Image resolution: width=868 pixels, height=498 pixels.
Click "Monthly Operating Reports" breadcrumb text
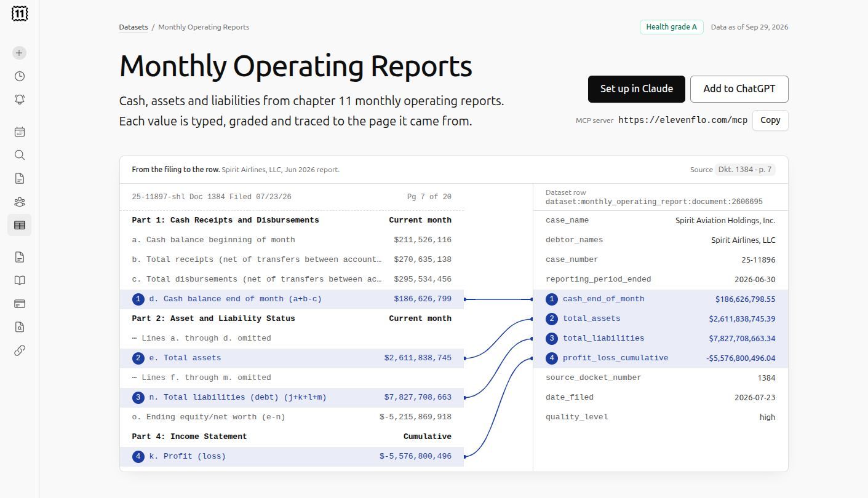(x=204, y=27)
